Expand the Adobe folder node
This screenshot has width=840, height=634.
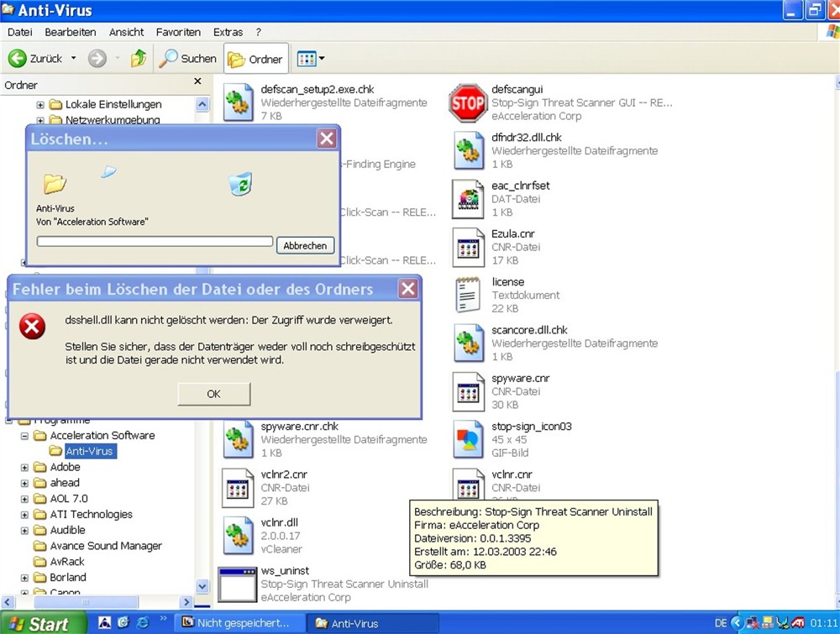[x=24, y=468]
